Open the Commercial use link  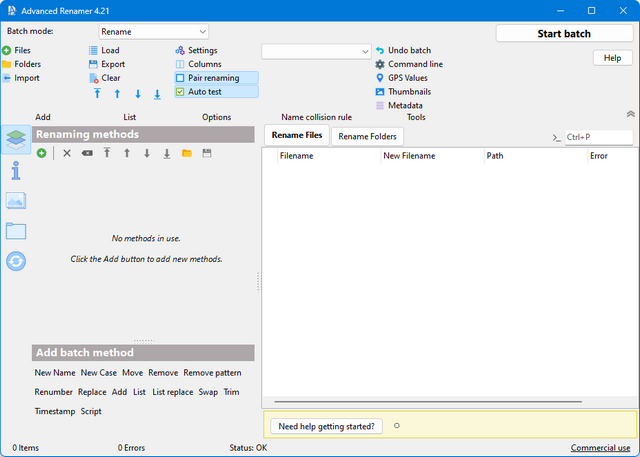click(x=600, y=448)
